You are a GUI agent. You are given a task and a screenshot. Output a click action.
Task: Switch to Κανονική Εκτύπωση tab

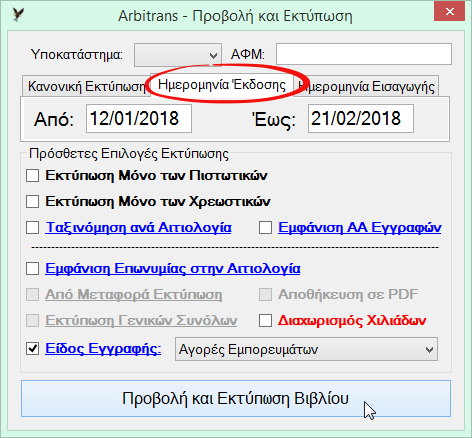[86, 86]
